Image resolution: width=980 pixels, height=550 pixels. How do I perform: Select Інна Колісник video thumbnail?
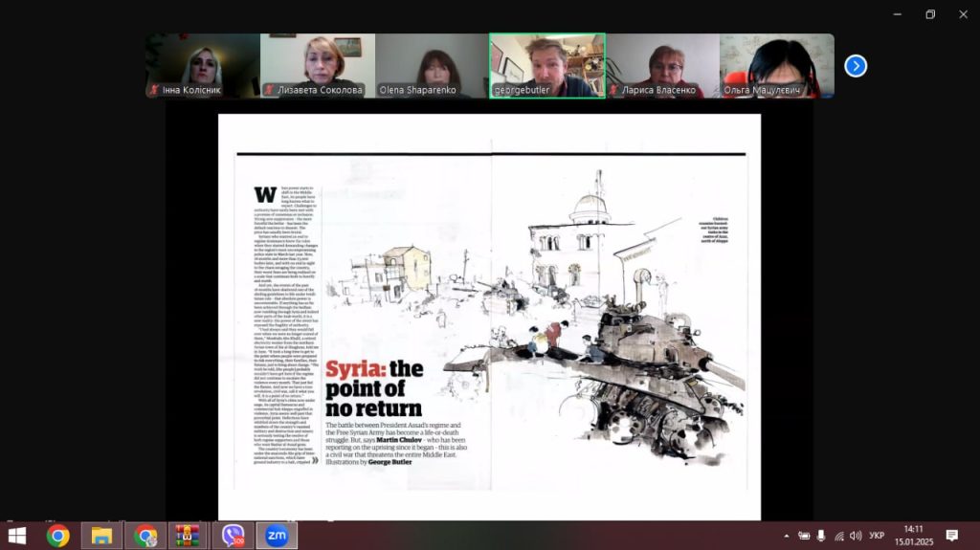pyautogui.click(x=203, y=66)
